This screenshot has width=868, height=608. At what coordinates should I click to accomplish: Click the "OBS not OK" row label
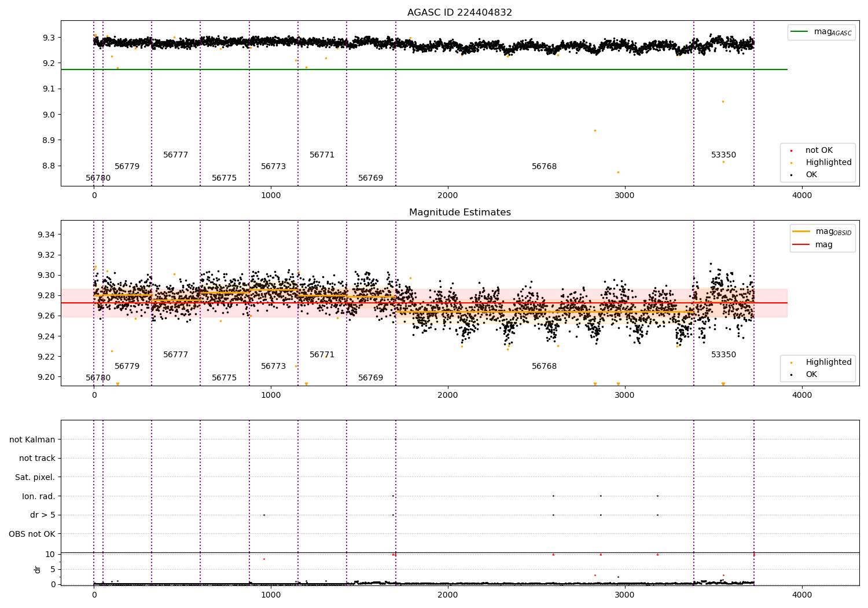pos(32,534)
